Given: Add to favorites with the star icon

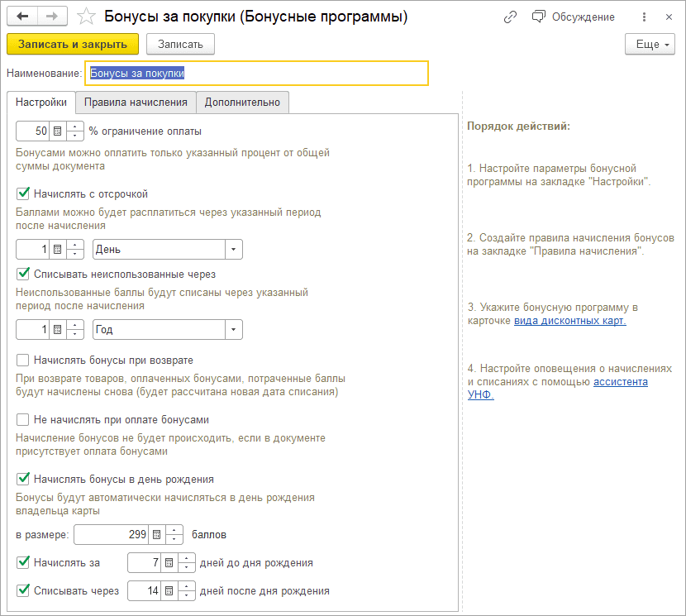Looking at the screenshot, I should [86, 17].
